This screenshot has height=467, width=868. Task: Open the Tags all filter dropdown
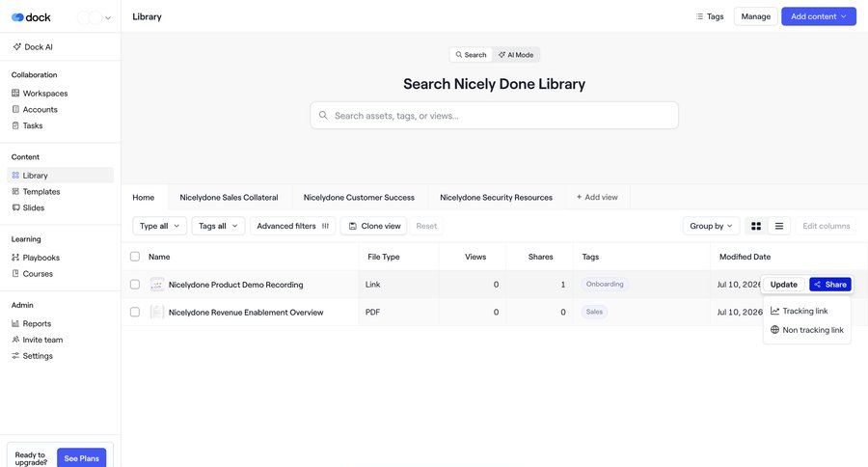pyautogui.click(x=218, y=226)
